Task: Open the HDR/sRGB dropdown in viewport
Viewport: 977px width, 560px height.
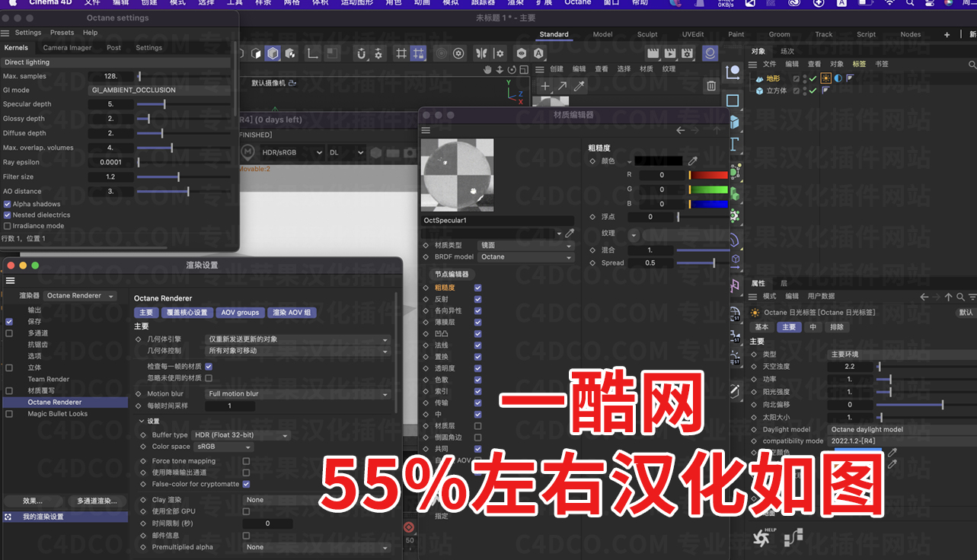Action: [292, 152]
